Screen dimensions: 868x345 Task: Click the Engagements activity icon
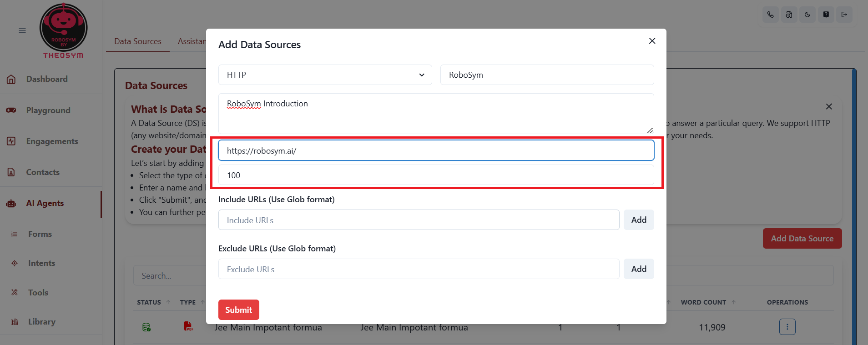11,141
